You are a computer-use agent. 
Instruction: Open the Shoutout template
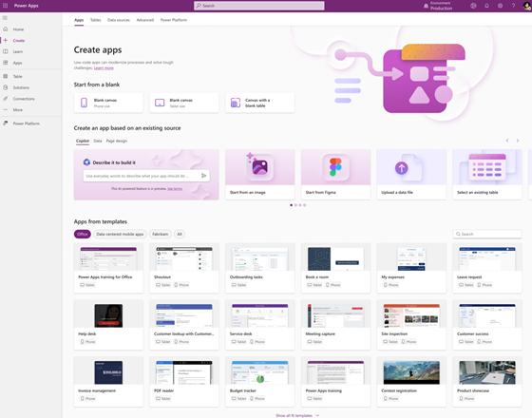point(184,268)
